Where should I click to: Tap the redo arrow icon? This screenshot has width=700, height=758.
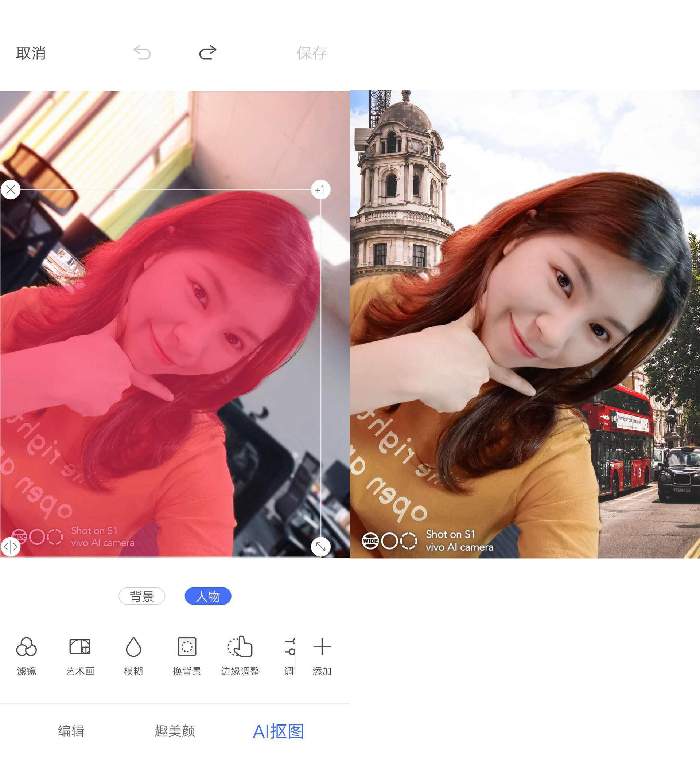[207, 53]
